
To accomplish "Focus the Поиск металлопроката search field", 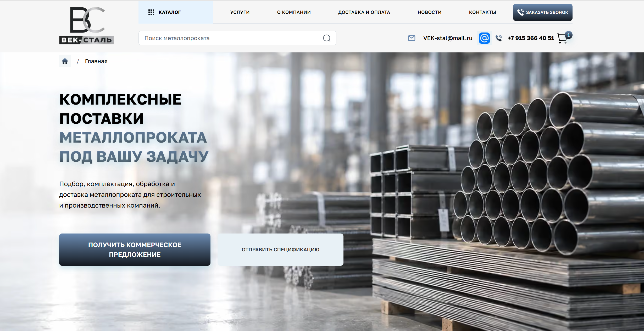I will coord(237,38).
